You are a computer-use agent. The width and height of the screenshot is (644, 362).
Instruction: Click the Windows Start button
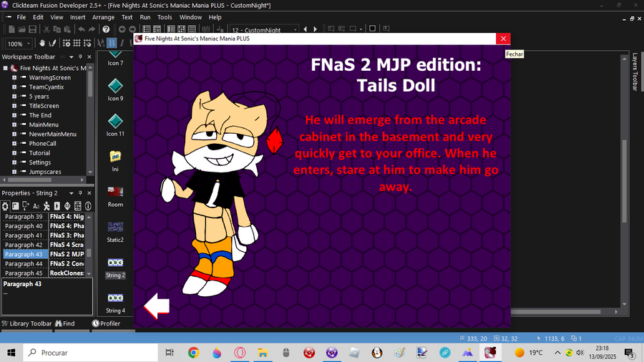coord(11,353)
